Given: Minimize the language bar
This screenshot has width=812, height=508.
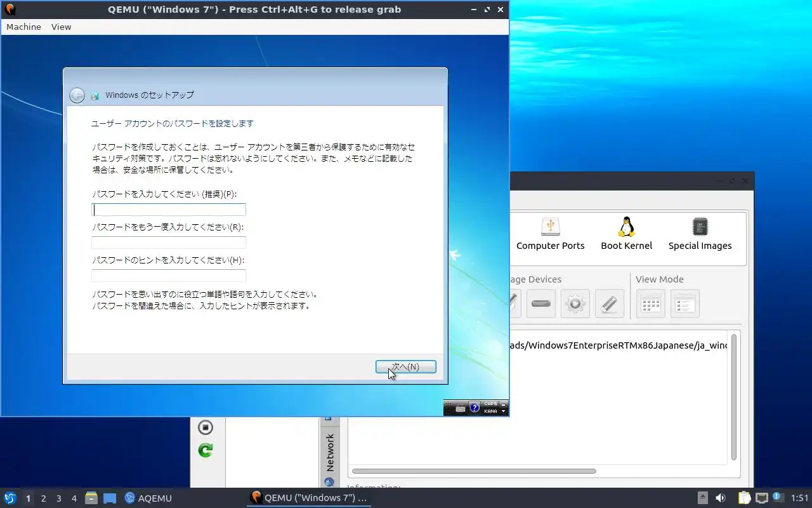Looking at the screenshot, I should tap(504, 404).
